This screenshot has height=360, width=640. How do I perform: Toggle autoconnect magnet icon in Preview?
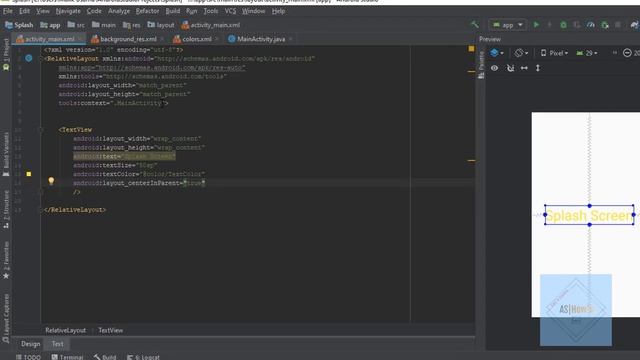click(x=510, y=68)
